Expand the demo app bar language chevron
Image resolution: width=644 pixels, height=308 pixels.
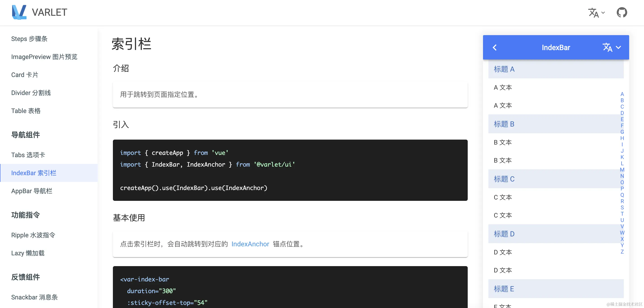618,47
